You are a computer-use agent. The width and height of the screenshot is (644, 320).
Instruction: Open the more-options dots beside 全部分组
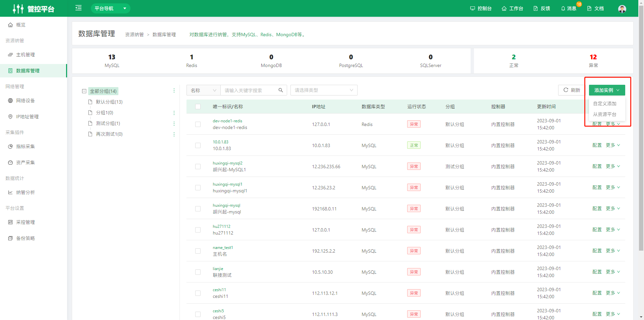174,91
